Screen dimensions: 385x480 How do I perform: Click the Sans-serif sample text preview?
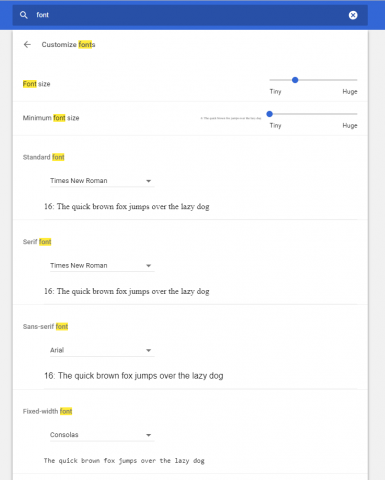pyautogui.click(x=134, y=376)
